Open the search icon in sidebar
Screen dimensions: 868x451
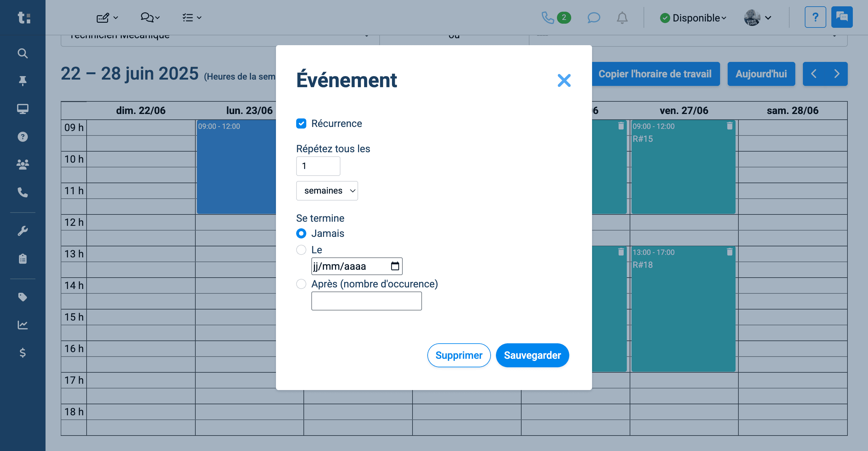click(22, 53)
